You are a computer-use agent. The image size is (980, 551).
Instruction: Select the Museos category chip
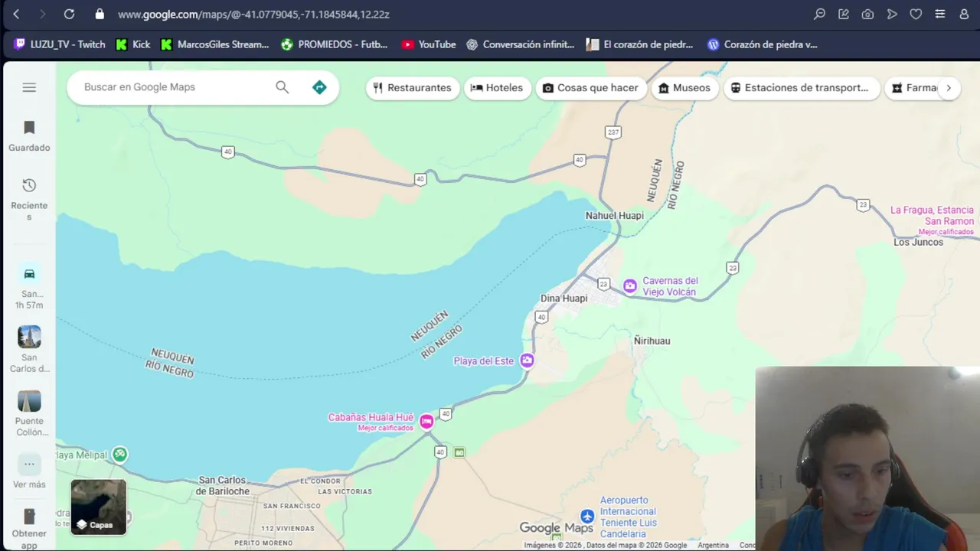click(x=684, y=88)
